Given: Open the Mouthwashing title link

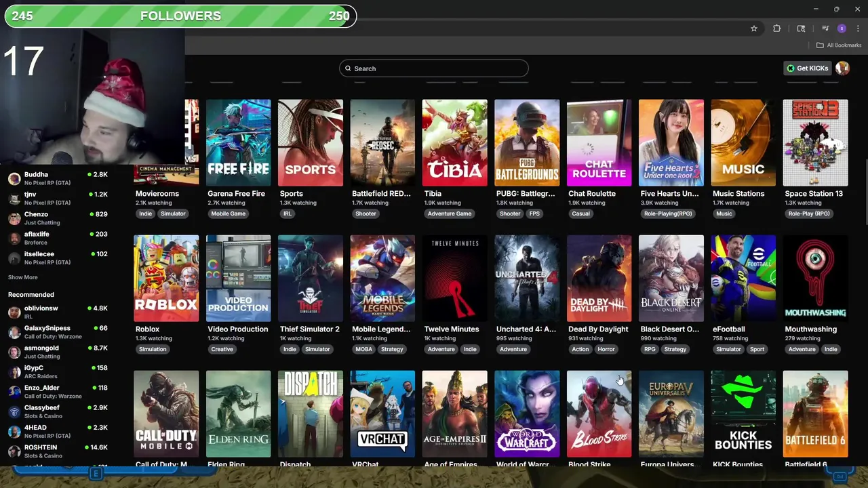Looking at the screenshot, I should coord(811,329).
